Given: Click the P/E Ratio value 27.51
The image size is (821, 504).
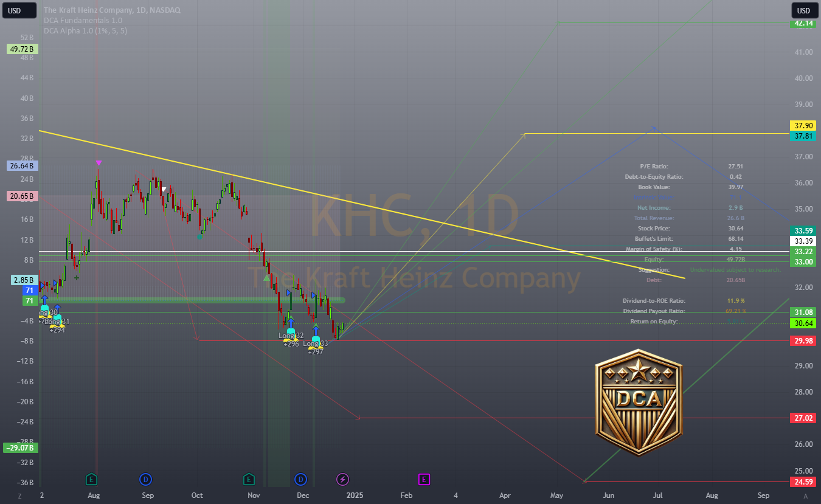Looking at the screenshot, I should [x=735, y=166].
